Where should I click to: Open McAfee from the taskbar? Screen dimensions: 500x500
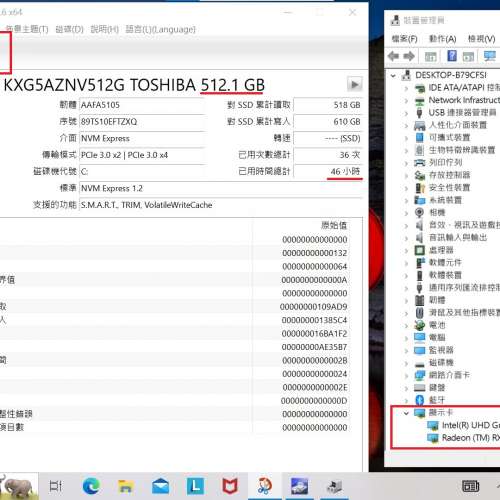230,486
